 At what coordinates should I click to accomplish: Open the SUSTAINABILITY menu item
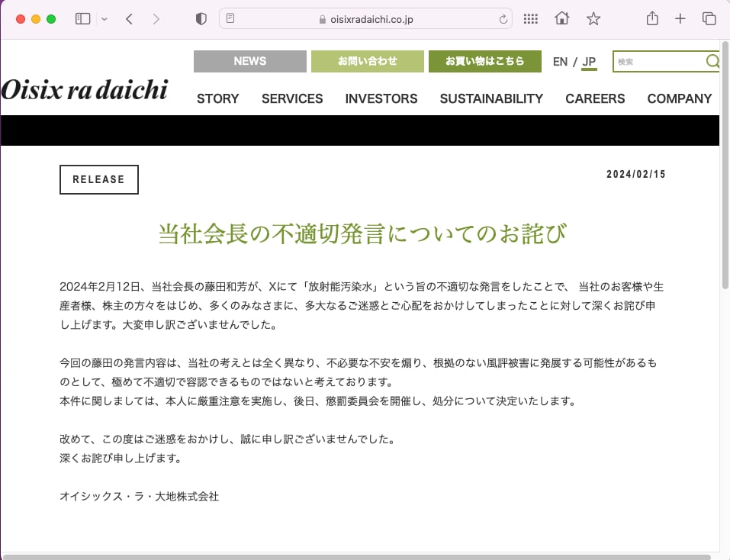click(491, 98)
